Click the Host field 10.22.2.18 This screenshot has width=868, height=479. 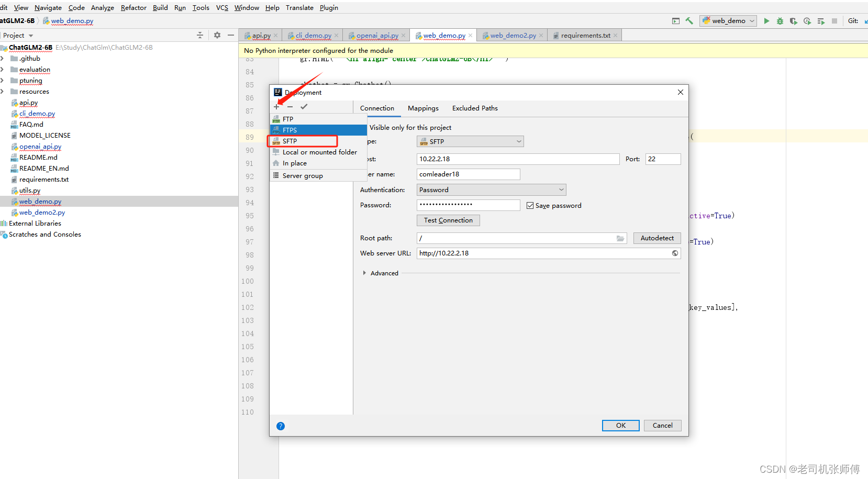518,159
